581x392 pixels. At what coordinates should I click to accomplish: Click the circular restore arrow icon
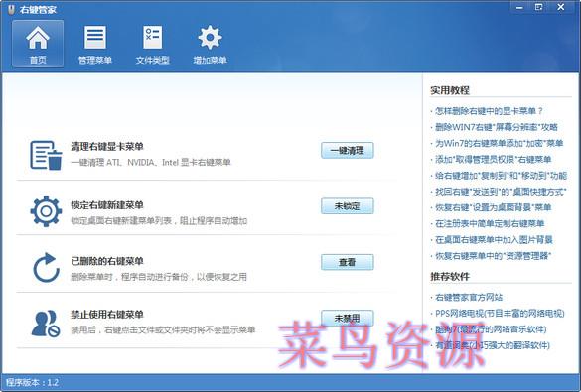coord(46,267)
